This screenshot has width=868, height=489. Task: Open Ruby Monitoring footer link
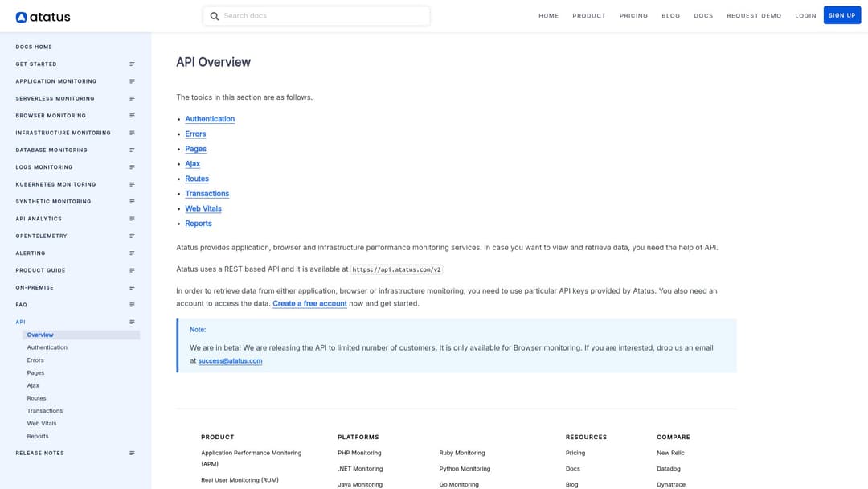pos(461,453)
